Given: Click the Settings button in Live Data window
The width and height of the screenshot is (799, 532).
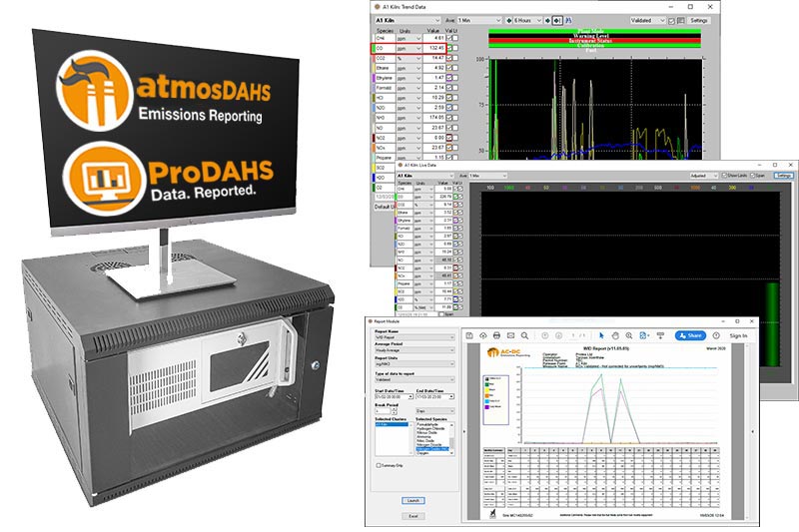Looking at the screenshot, I should (783, 176).
